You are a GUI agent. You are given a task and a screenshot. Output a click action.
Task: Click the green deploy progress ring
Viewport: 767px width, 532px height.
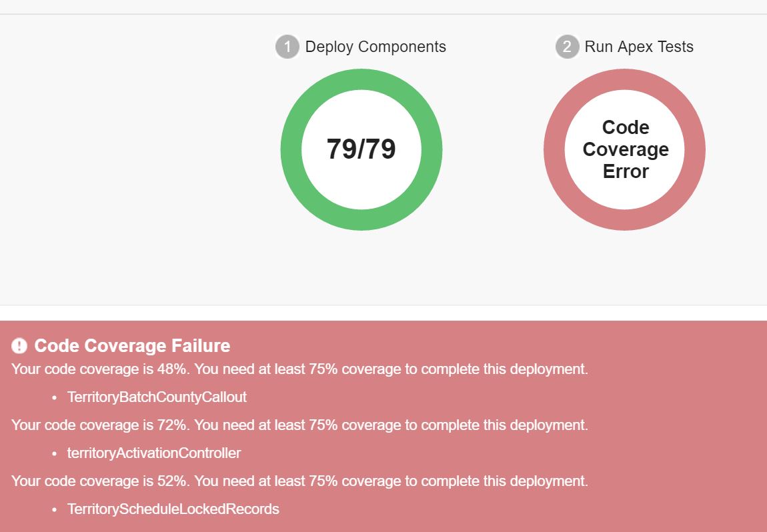[361, 79]
